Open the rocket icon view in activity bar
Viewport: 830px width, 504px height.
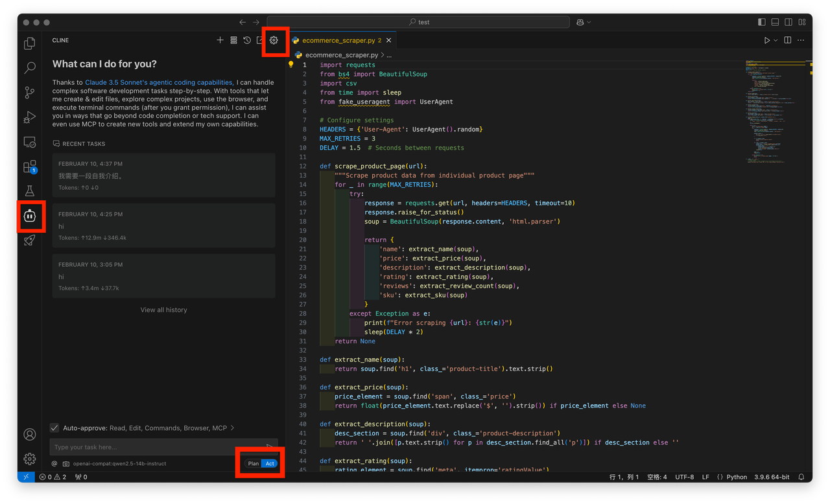click(x=30, y=240)
